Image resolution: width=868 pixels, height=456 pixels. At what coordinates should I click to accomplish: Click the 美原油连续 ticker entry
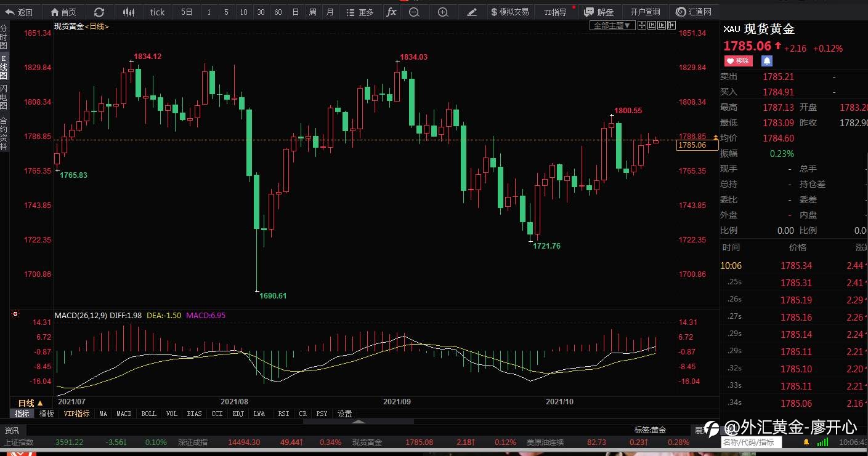click(545, 442)
